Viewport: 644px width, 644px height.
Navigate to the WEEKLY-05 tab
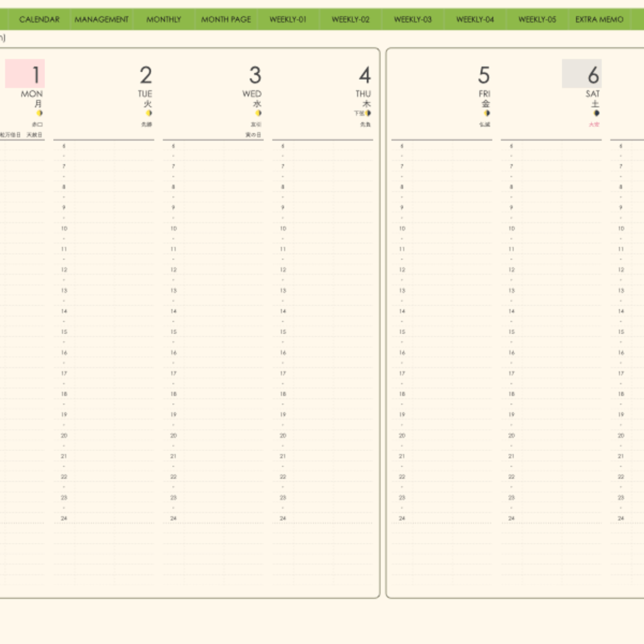537,20
